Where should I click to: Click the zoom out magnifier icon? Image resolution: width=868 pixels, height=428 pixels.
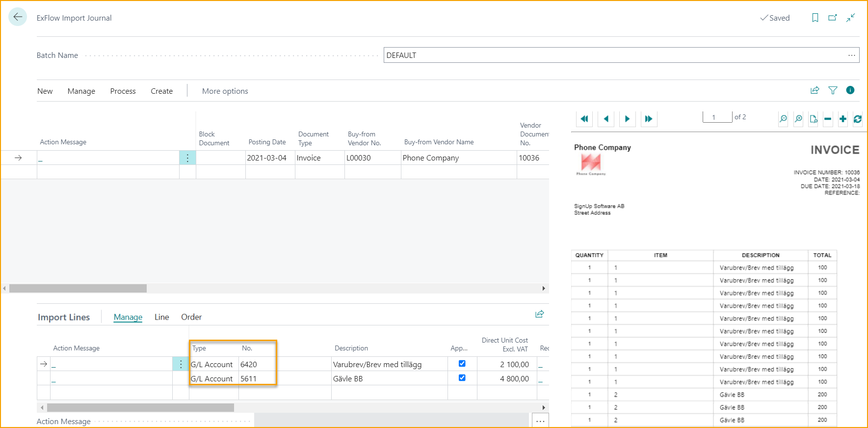pyautogui.click(x=783, y=119)
